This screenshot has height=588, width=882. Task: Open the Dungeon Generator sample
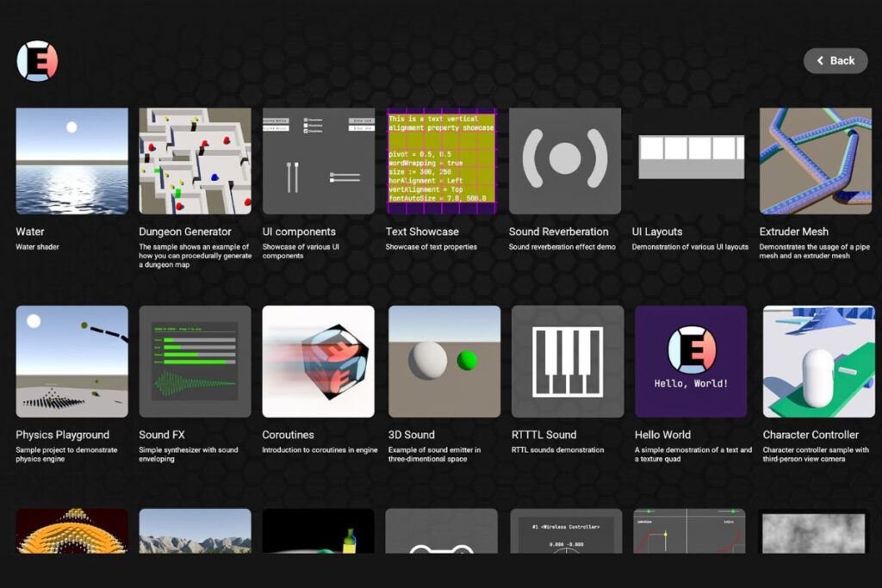(195, 161)
